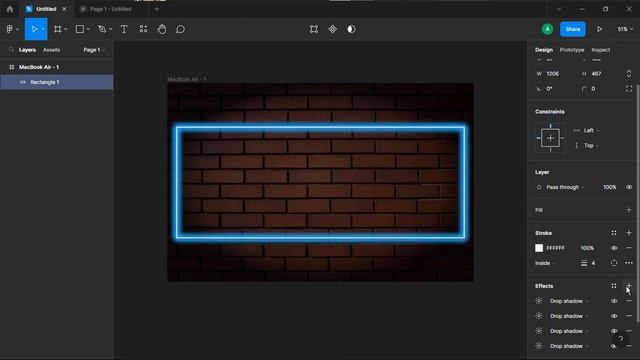Screen dimensions: 640x360
Task: Click the green user avatar A
Action: (x=547, y=29)
